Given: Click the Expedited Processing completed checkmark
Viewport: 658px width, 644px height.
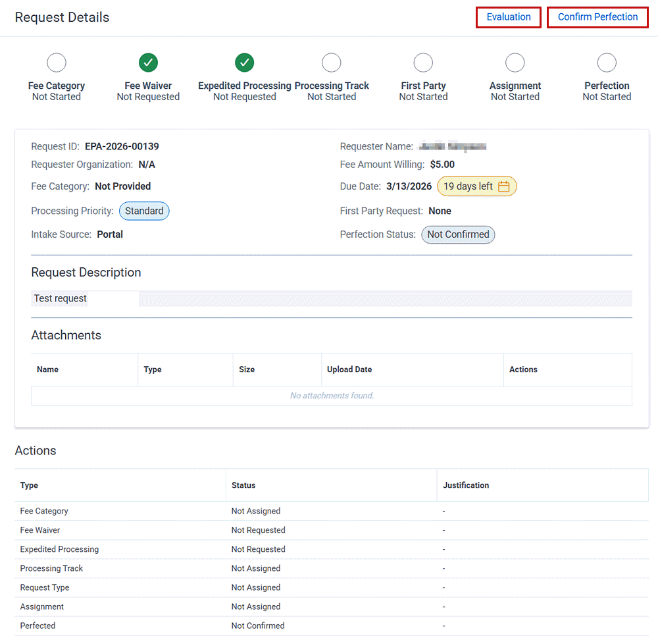Looking at the screenshot, I should click(243, 62).
